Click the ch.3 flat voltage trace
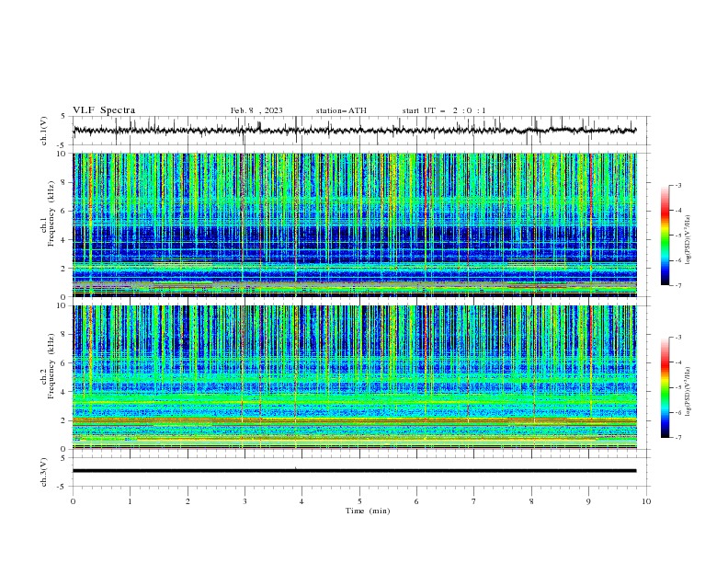 pos(355,471)
